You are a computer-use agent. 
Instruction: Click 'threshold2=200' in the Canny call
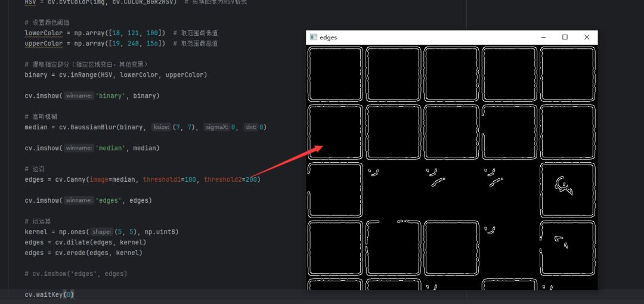coord(230,179)
